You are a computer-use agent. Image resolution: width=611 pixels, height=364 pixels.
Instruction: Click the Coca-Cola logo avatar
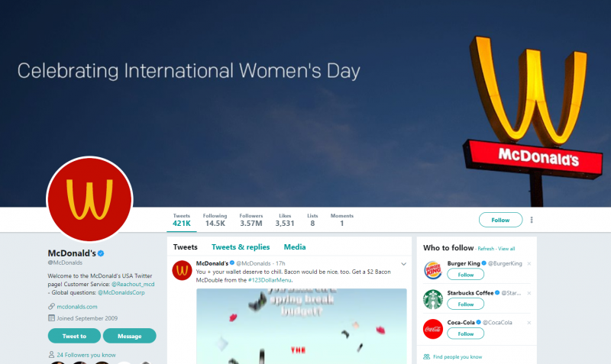click(x=433, y=329)
